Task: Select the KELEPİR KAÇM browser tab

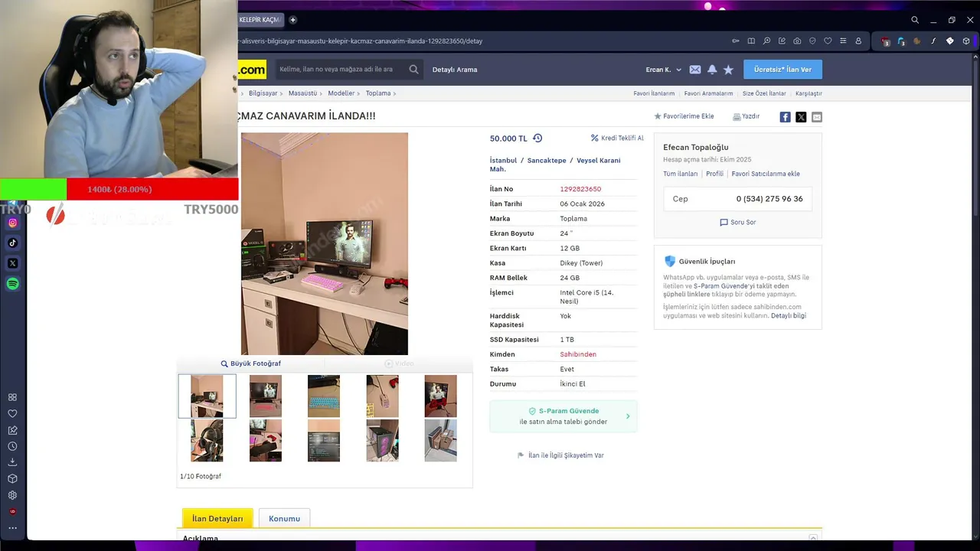Action: [x=260, y=20]
